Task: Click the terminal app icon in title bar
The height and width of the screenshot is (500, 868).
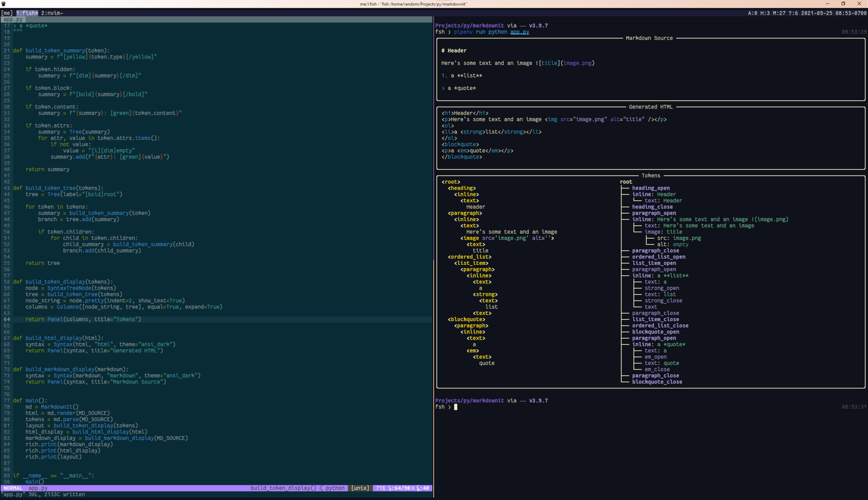Action: click(x=4, y=4)
